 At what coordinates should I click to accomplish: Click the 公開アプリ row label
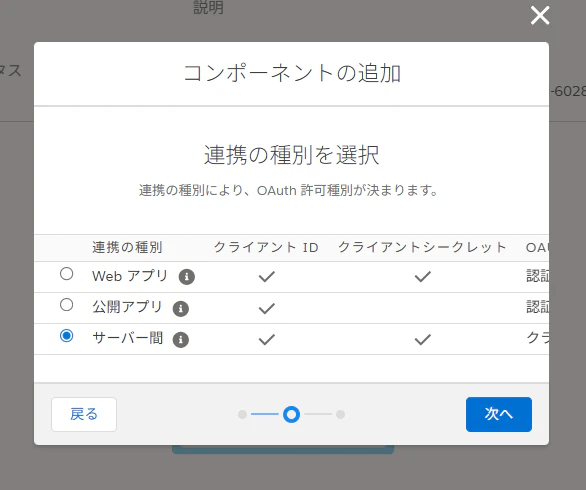pos(127,307)
